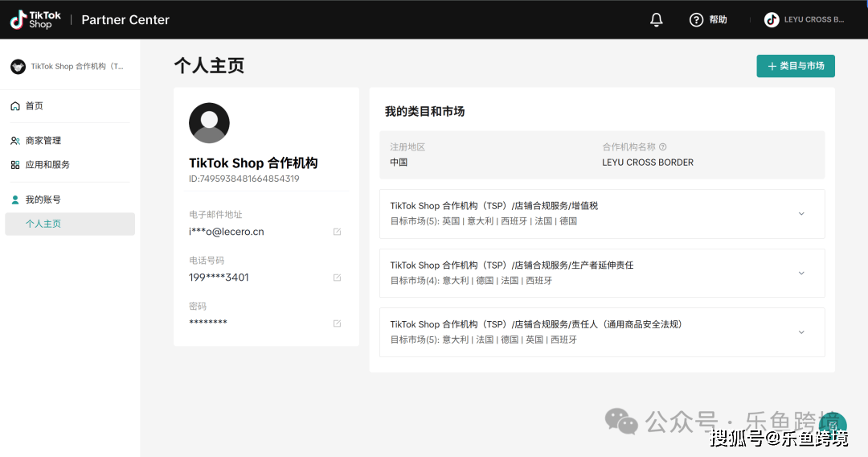Open 应用和服务 in the sidebar
The image size is (868, 457).
[x=47, y=165]
